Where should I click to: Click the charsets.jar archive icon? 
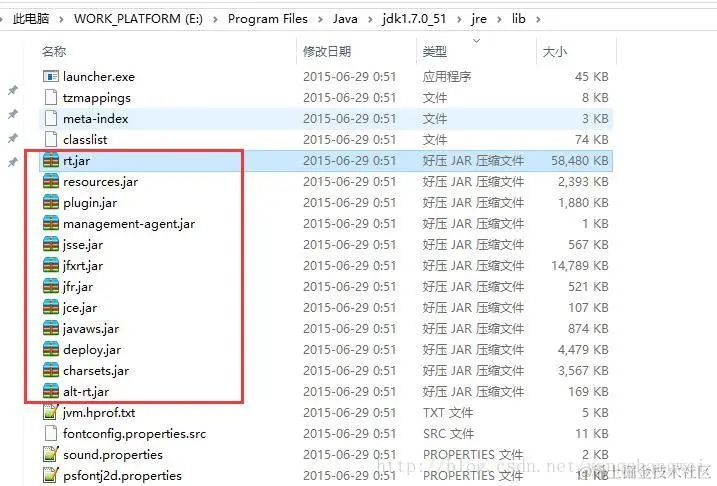pos(51,371)
